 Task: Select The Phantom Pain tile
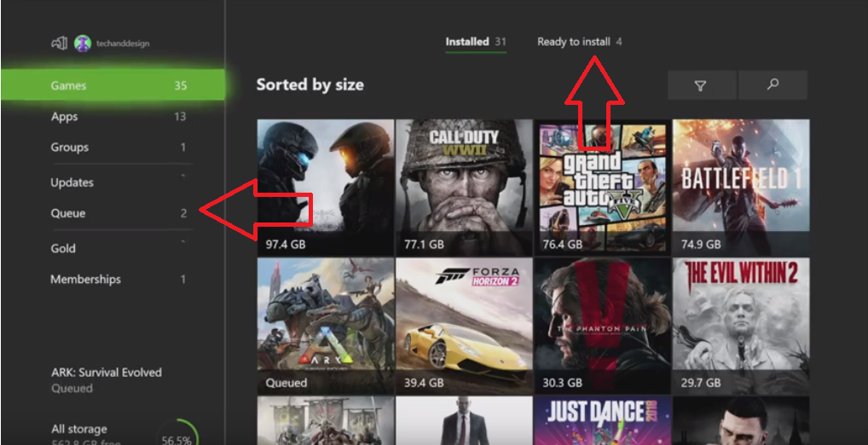tap(602, 326)
